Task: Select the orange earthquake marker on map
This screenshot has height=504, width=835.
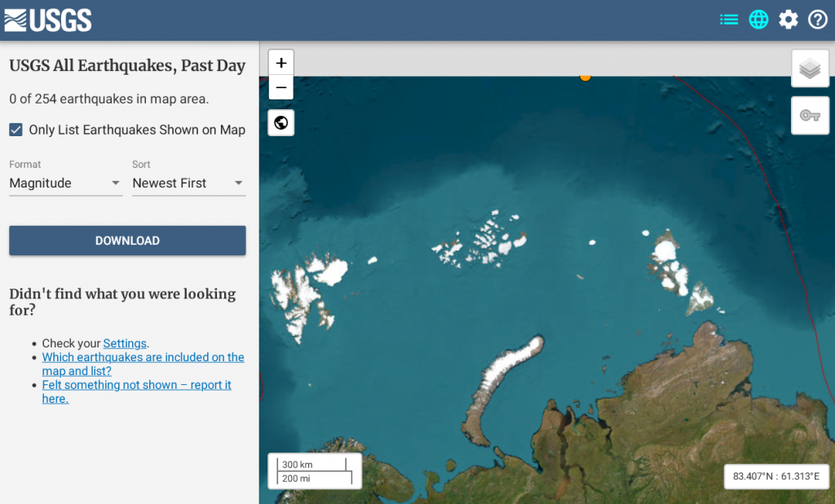Action: pos(585,77)
